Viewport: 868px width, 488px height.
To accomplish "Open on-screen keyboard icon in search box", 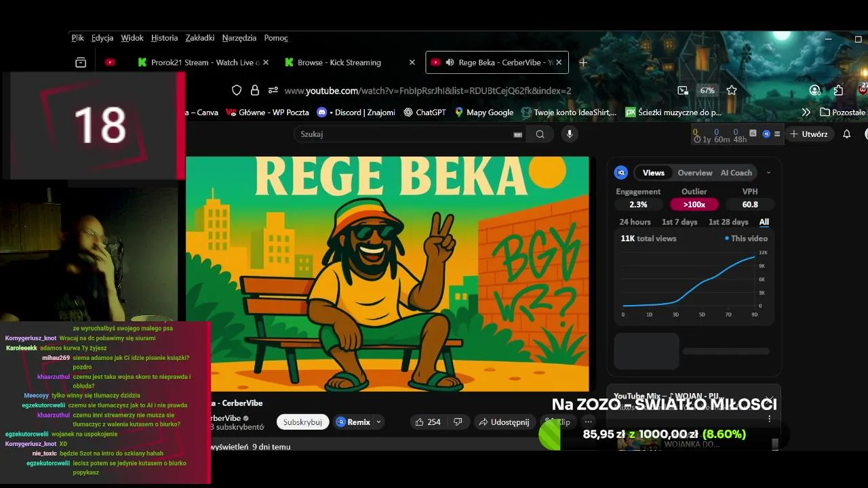I will pyautogui.click(x=518, y=134).
